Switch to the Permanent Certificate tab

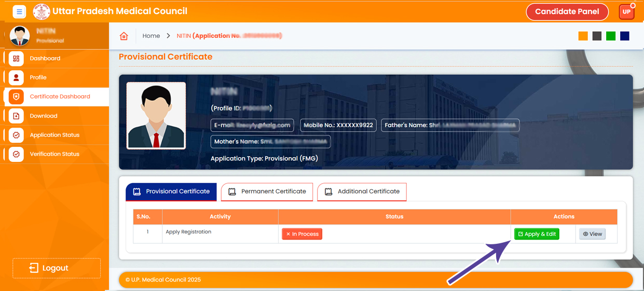[x=267, y=191]
